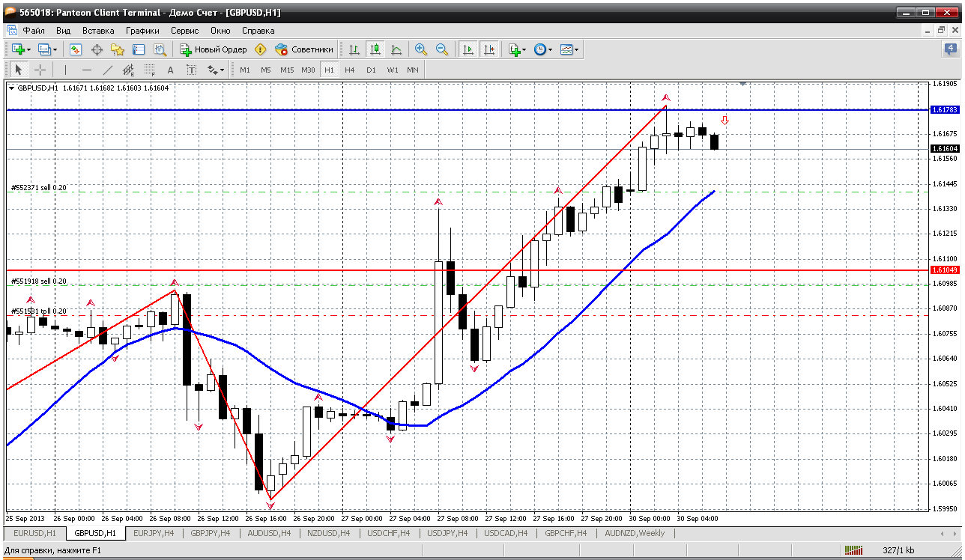
Task: Open the Справка menu
Action: (x=258, y=31)
